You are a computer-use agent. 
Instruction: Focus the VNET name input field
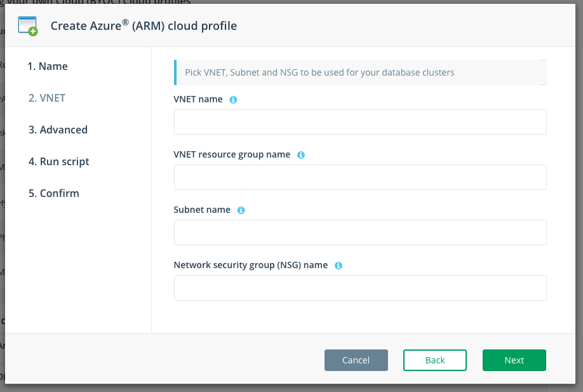coord(360,122)
